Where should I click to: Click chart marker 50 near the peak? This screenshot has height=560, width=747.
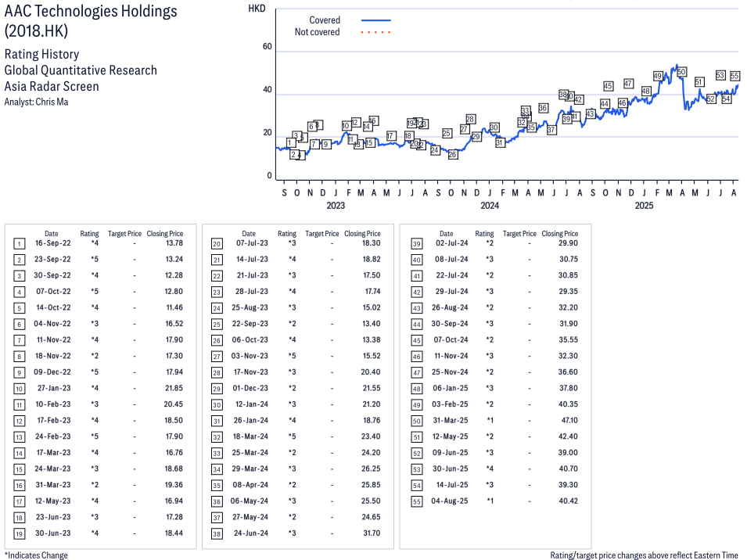(x=681, y=72)
